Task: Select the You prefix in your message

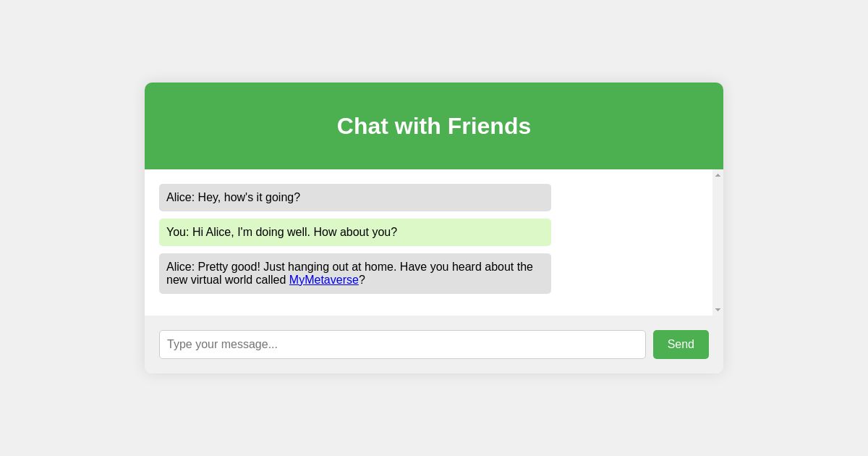Action: pos(176,232)
